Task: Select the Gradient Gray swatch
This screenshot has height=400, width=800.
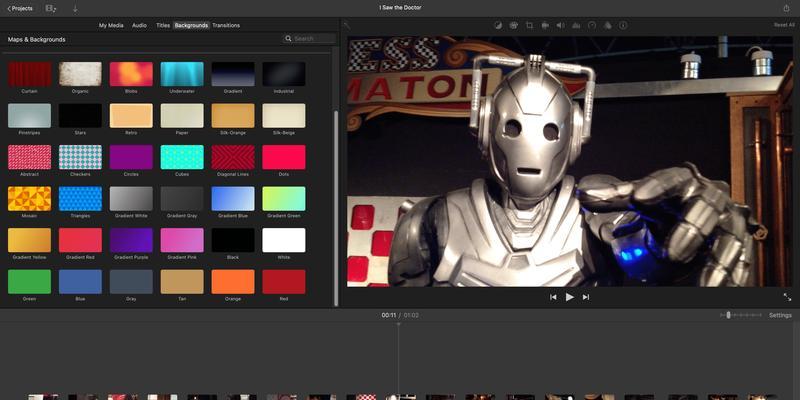Action: point(182,198)
